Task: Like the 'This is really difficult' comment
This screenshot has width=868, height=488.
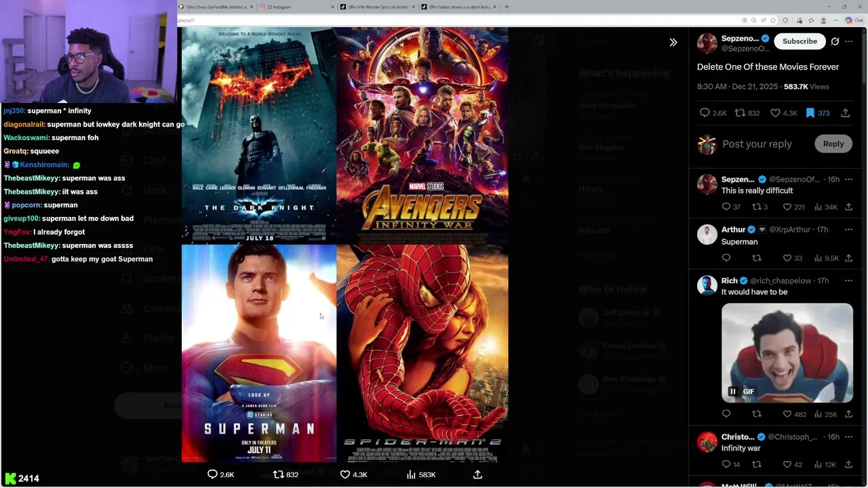Action: [793, 207]
